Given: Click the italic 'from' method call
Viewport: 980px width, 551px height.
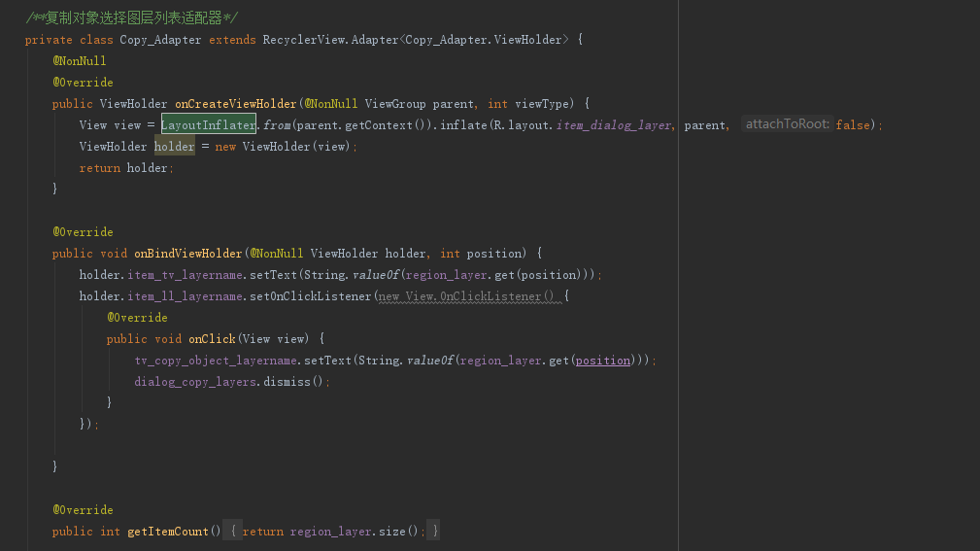Looking at the screenshot, I should pyautogui.click(x=277, y=125).
